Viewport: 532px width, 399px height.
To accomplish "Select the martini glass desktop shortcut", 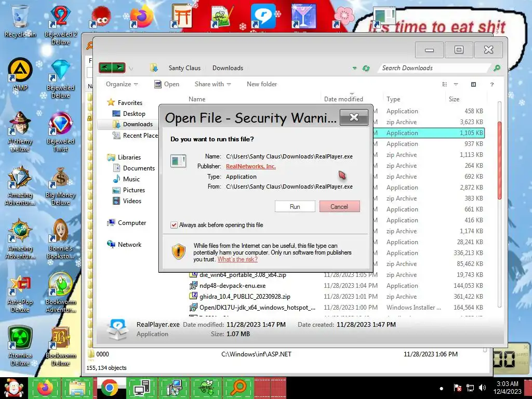I will (303, 16).
